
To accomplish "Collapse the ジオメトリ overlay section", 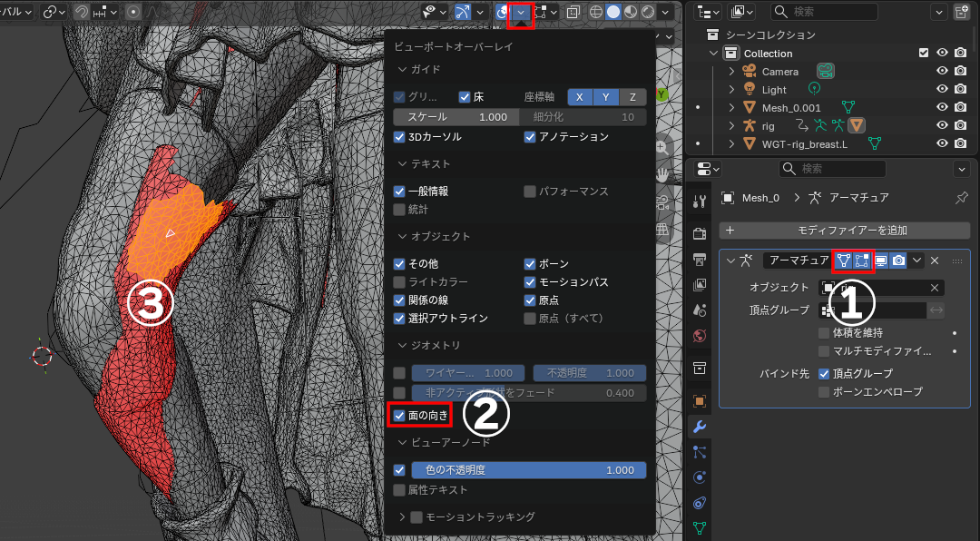I will coord(403,345).
